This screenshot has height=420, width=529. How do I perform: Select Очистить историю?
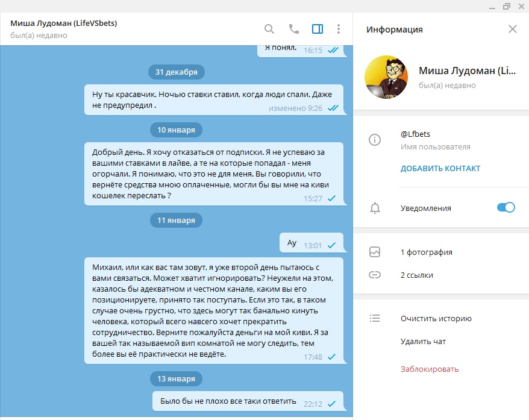436,318
